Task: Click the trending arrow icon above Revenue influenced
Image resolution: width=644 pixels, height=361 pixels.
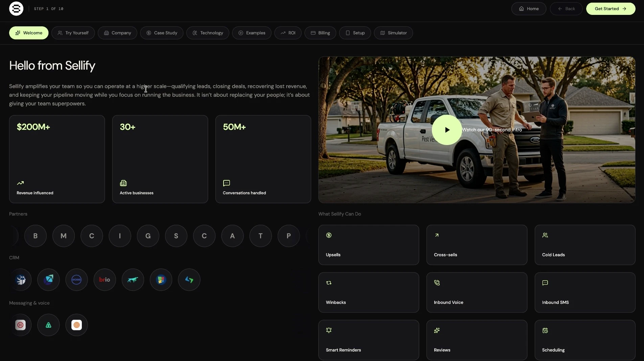Action: click(20, 183)
